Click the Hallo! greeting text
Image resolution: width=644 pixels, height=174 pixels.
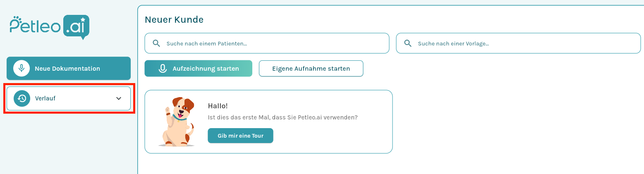218,106
